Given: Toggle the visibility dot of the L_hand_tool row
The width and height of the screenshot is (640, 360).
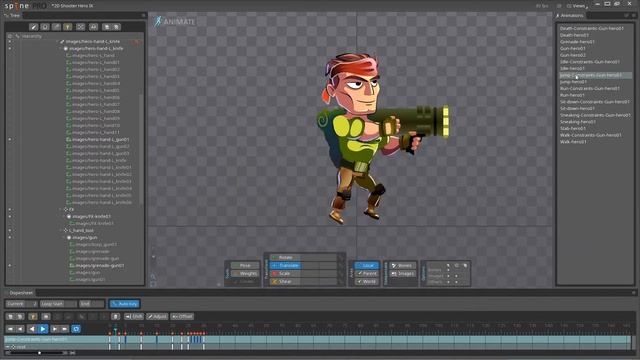Looking at the screenshot, I should tap(10, 231).
